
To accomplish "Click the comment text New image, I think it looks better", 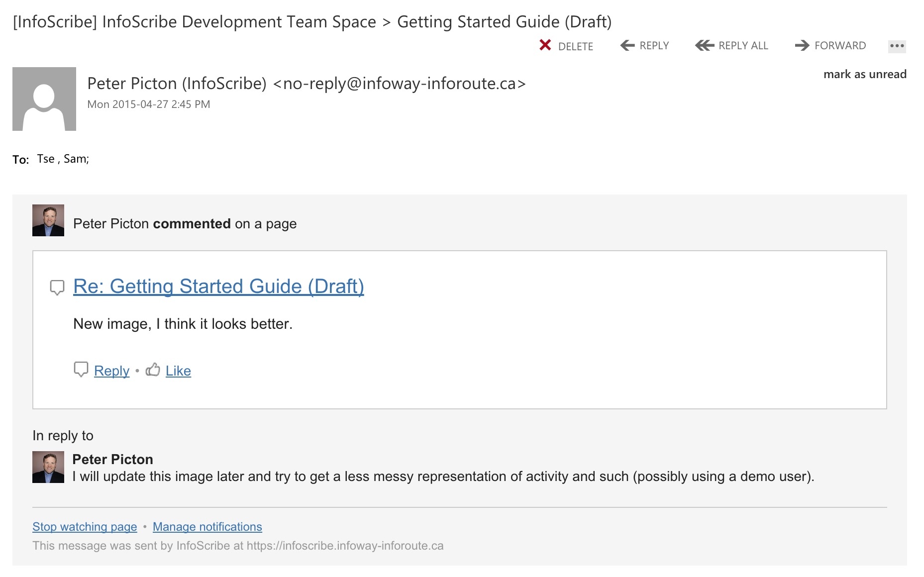I will 183,324.
